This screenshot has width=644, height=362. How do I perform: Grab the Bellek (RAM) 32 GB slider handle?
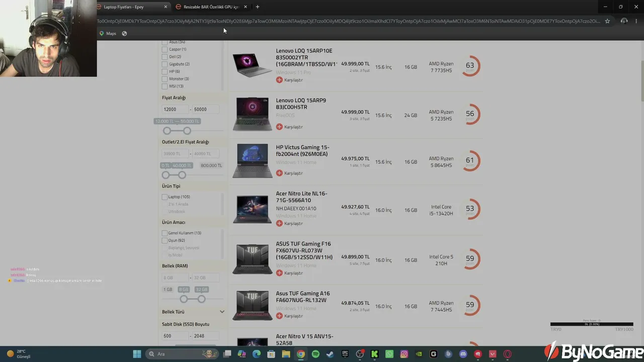click(x=202, y=299)
